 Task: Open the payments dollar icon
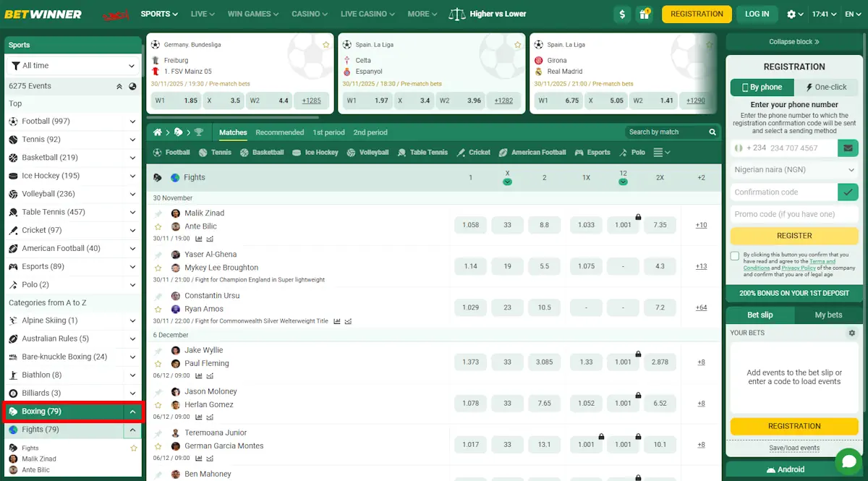point(622,14)
